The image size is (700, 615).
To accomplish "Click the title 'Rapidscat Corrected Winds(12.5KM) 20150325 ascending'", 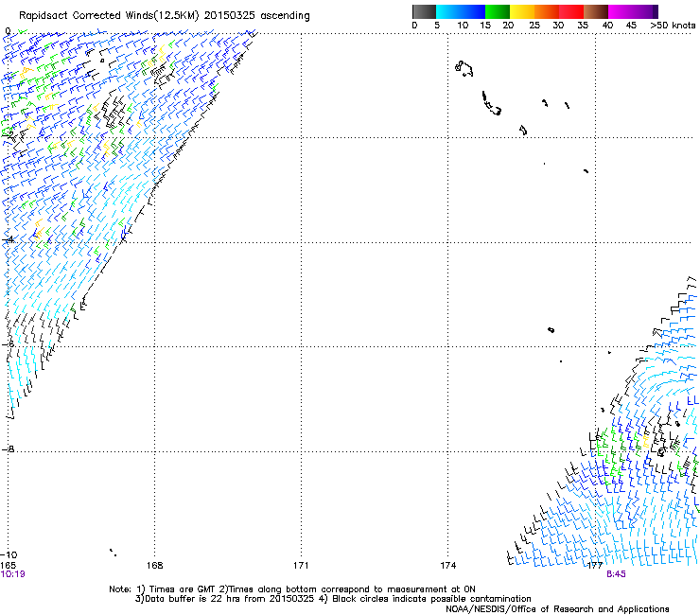I will click(x=165, y=15).
